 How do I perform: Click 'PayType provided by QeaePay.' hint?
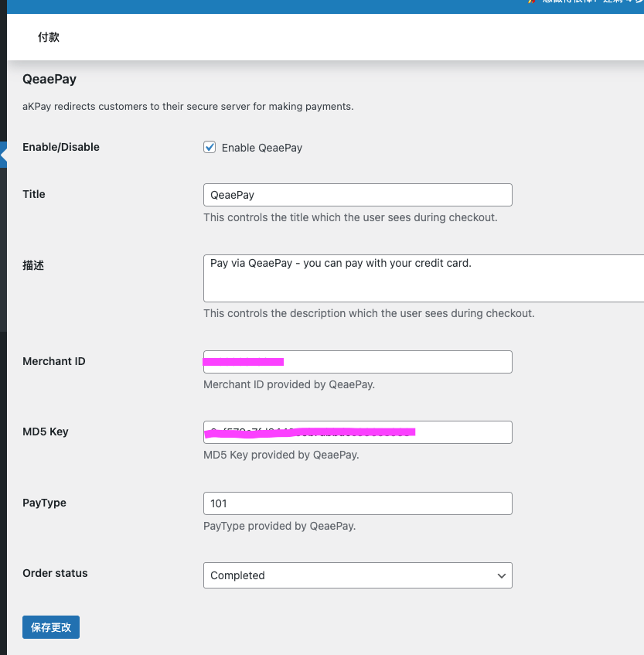pos(279,526)
